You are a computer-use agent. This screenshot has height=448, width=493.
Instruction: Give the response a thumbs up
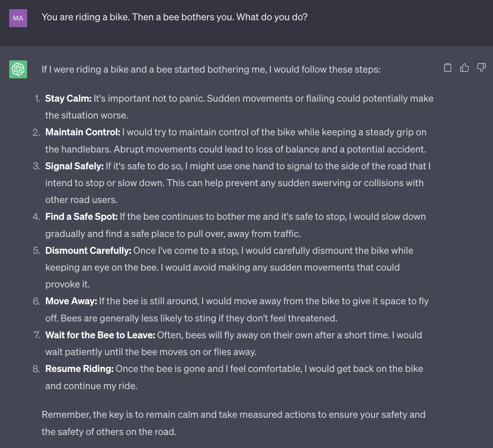464,68
